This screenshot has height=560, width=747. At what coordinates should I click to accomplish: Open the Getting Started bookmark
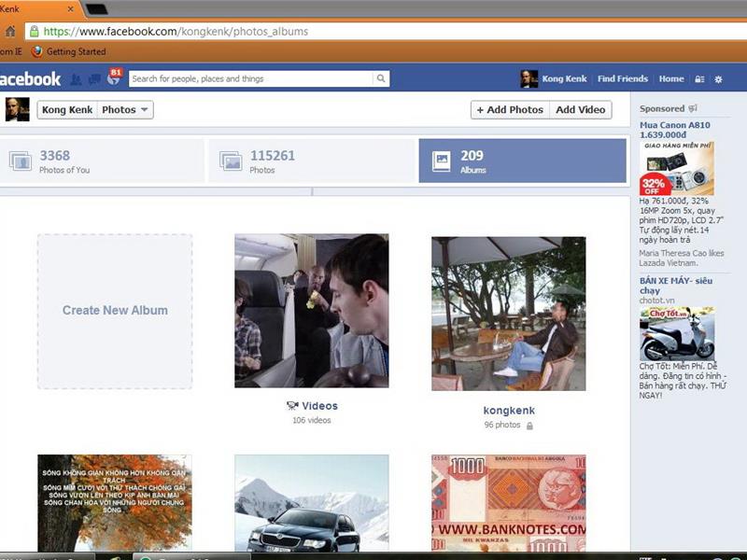pyautogui.click(x=76, y=52)
